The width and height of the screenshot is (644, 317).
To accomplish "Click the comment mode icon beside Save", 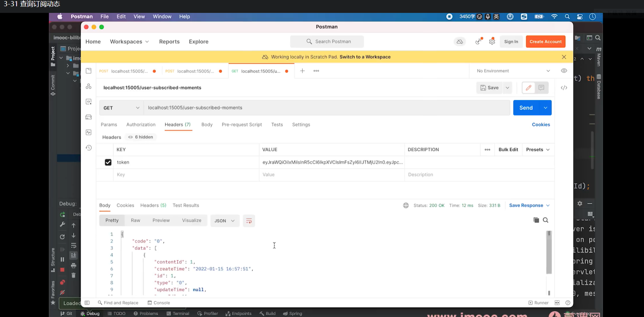I will coord(541,88).
